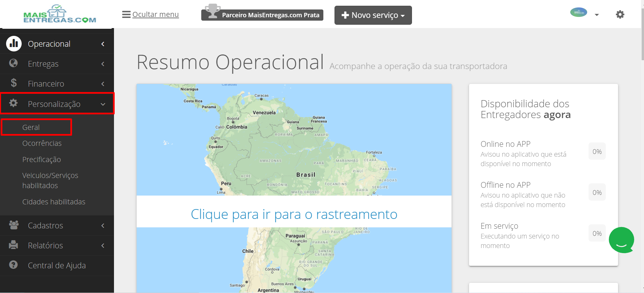Image resolution: width=644 pixels, height=293 pixels.
Task: Click the Ocultar menu link
Action: [x=156, y=15]
